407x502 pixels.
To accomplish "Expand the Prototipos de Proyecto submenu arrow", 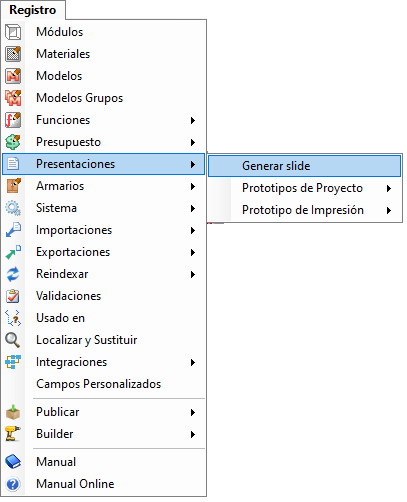I will point(389,188).
